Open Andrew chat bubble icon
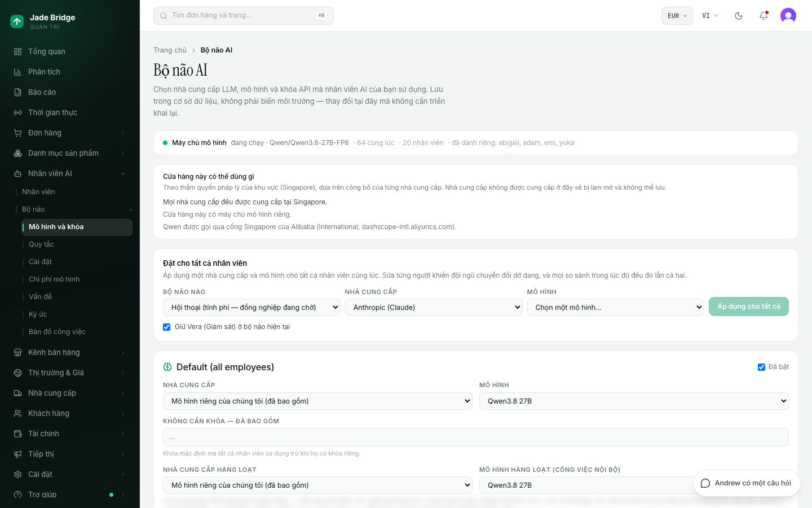The height and width of the screenshot is (508, 812). coord(705,483)
